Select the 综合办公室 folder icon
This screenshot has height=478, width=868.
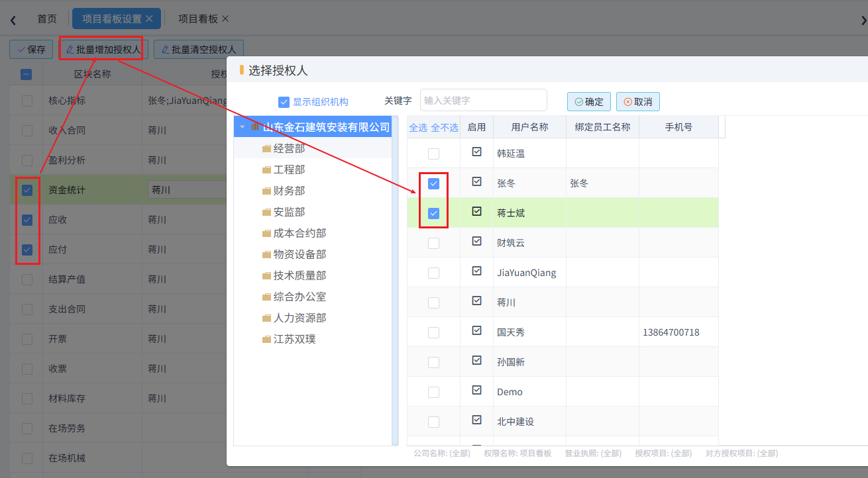click(x=267, y=297)
